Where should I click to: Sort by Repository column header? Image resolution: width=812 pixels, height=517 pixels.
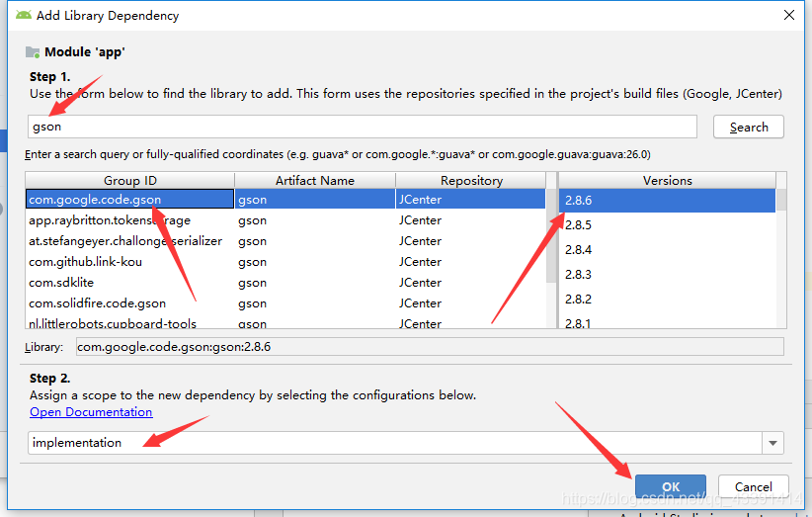(x=471, y=180)
